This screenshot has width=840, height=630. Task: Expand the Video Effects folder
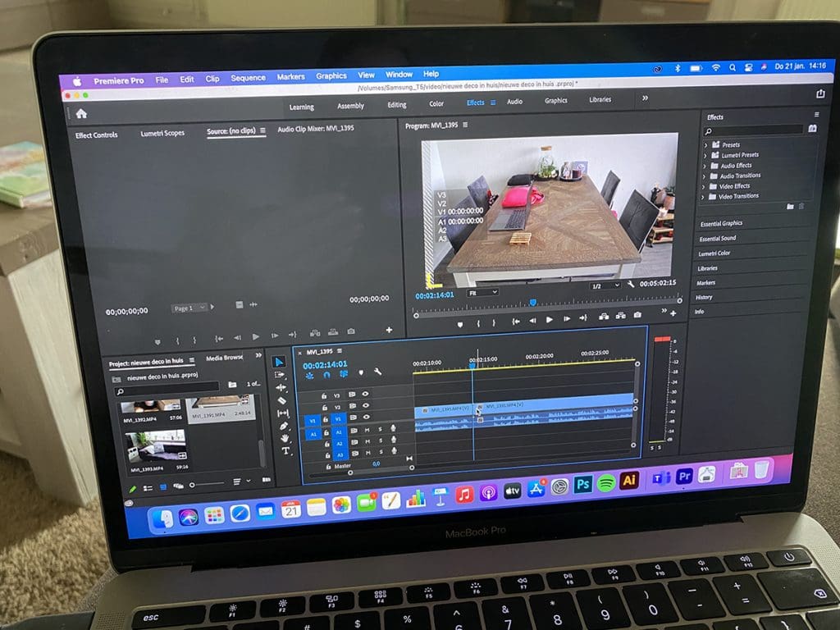click(705, 186)
